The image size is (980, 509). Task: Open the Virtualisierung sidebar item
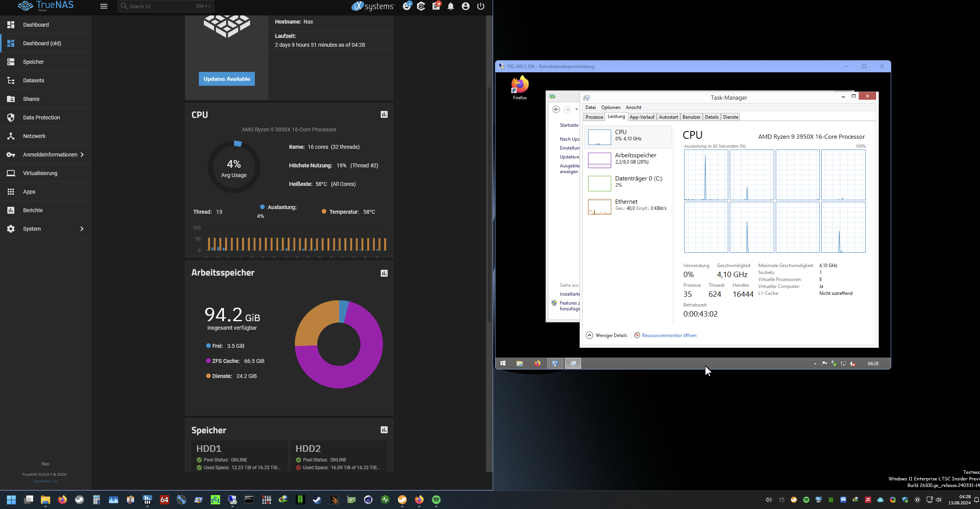[x=40, y=173]
